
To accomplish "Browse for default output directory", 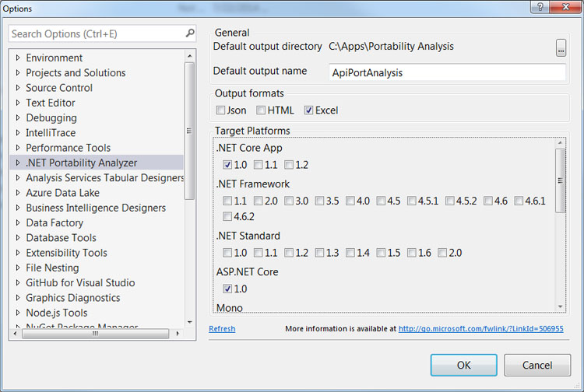I will [561, 47].
